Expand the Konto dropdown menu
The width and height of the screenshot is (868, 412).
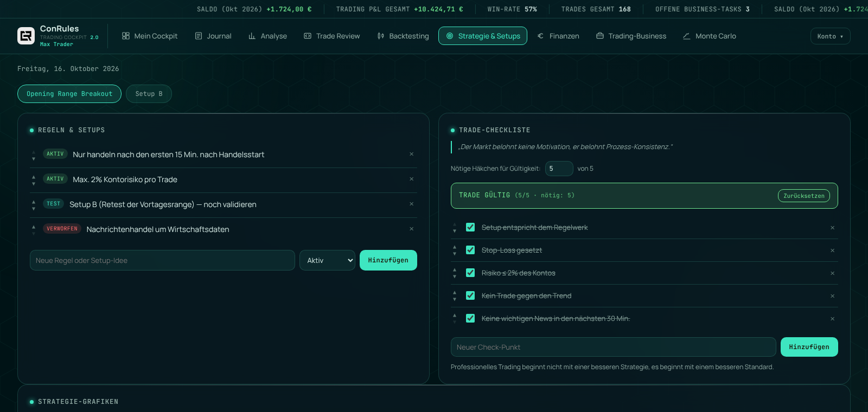pos(830,36)
